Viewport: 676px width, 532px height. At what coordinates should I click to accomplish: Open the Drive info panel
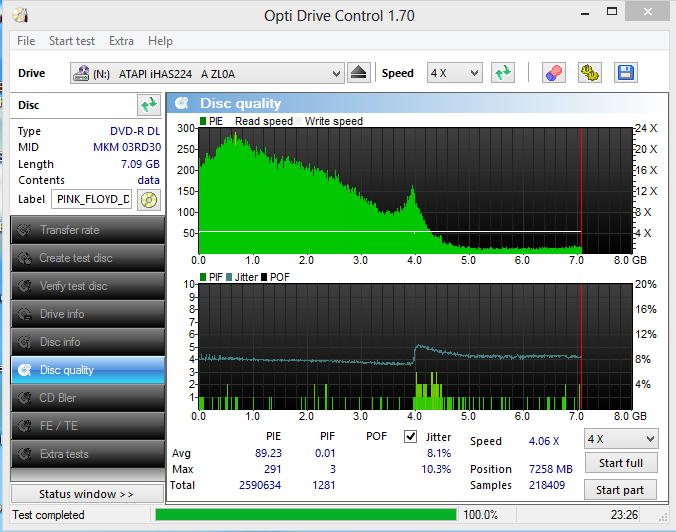click(x=88, y=314)
